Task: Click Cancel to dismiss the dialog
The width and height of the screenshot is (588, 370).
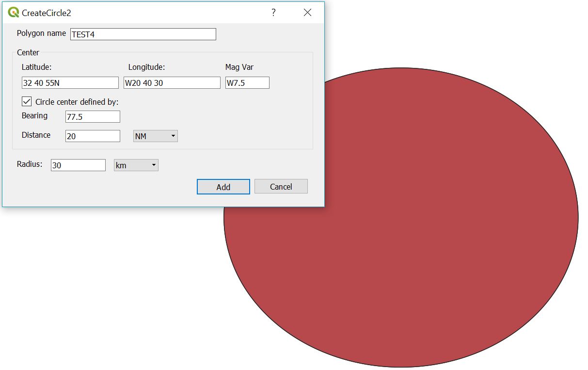Action: [281, 186]
